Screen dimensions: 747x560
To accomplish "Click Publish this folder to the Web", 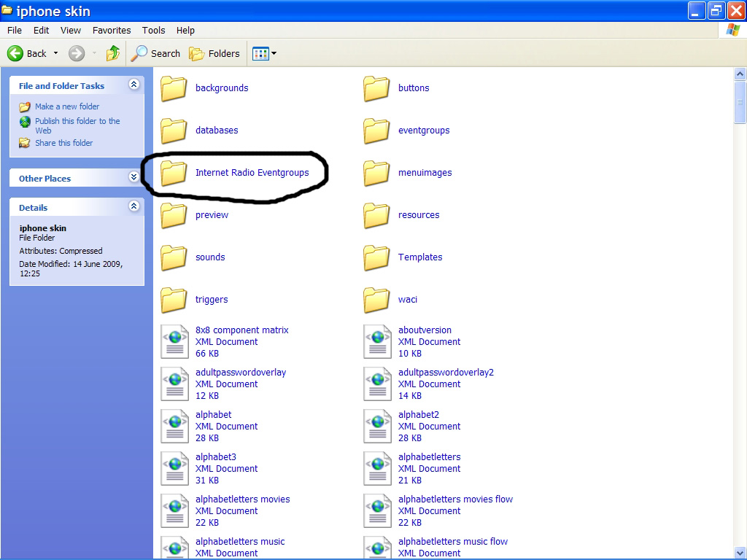I will [x=77, y=125].
